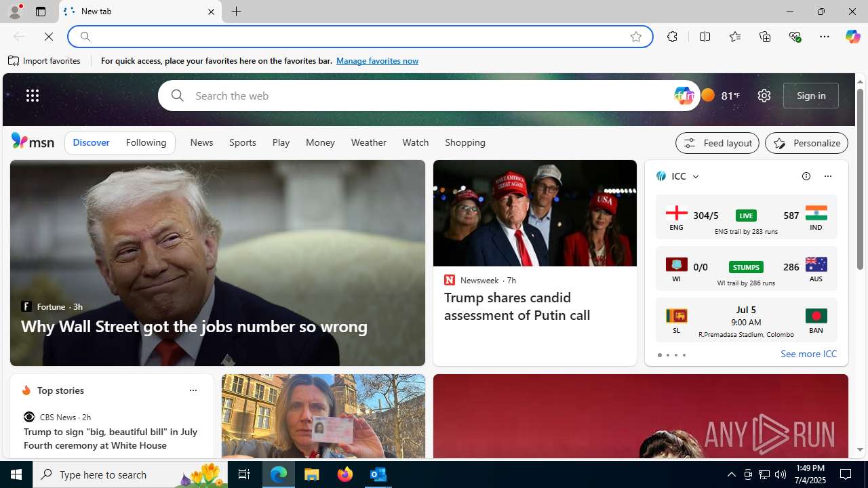Open Task View on the taskbar
Screen dimensions: 868x488
click(x=244, y=474)
